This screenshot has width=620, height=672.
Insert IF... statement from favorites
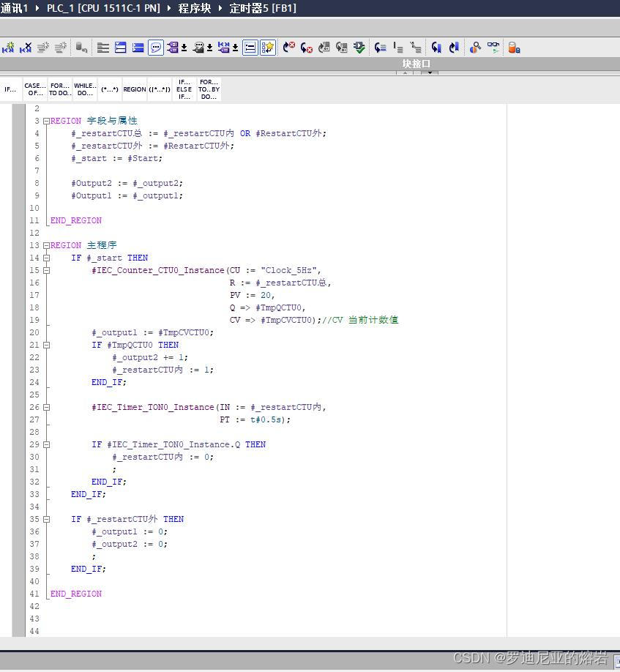coord(11,89)
